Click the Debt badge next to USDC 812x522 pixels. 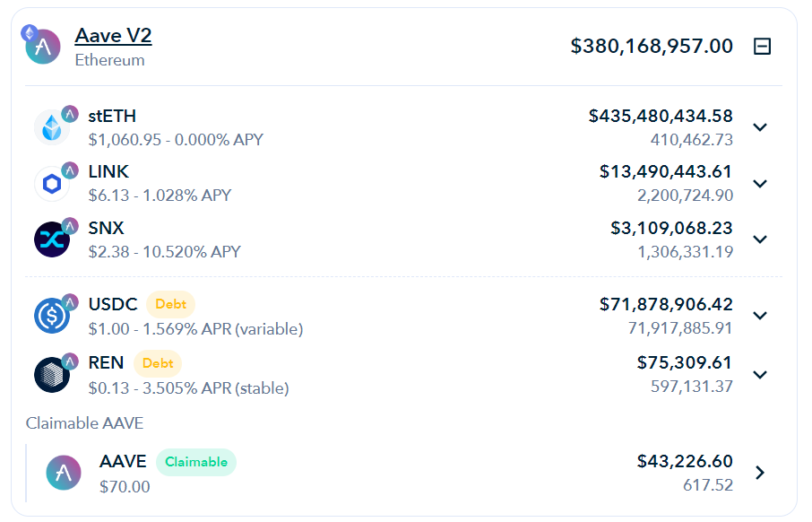coord(170,304)
